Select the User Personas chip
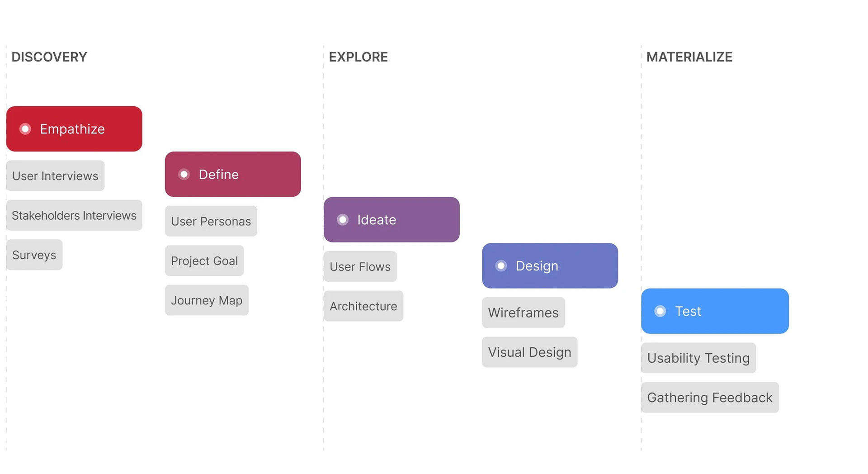 [211, 221]
